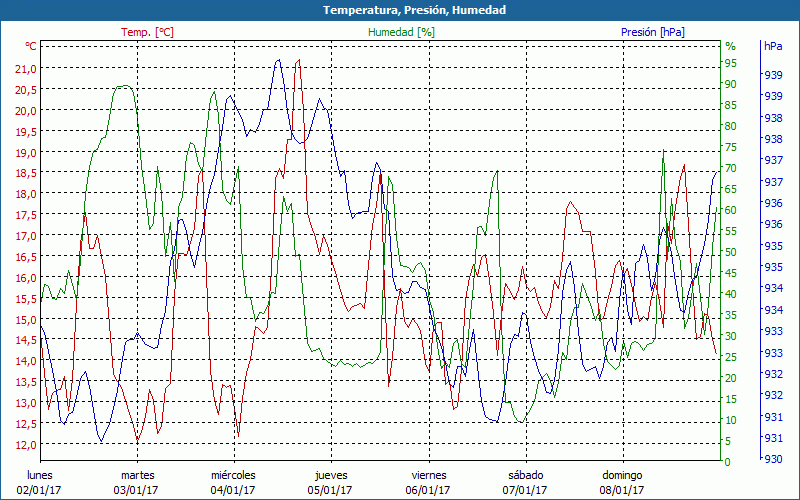Select the green Humedad [%] legend label
Image resolution: width=800 pixels, height=500 pixels.
click(x=402, y=32)
